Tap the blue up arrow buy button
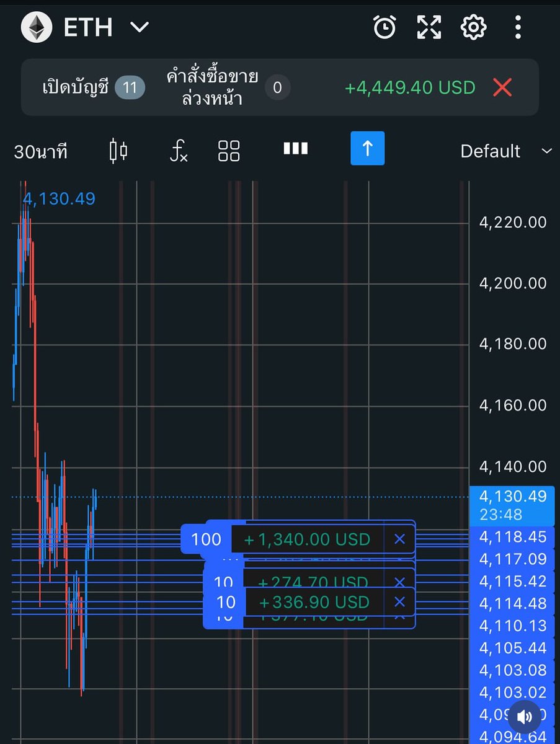 pyautogui.click(x=367, y=149)
